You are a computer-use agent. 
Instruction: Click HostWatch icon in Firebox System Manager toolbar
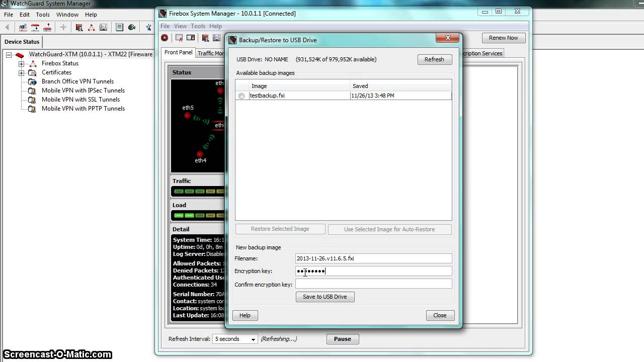click(216, 38)
